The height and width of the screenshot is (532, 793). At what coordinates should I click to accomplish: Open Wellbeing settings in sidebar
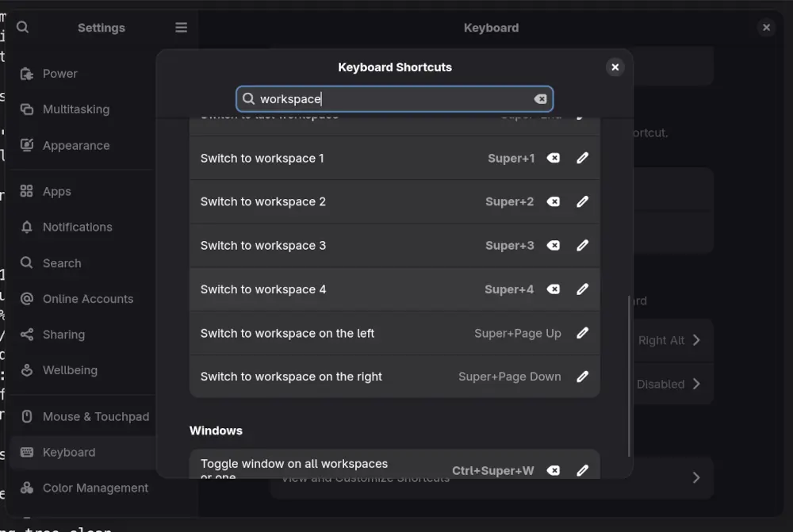[82, 370]
